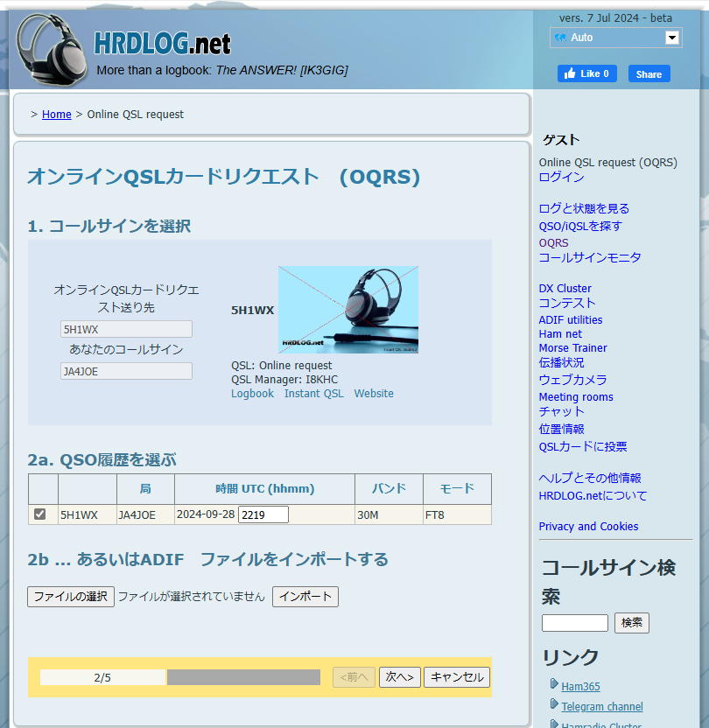Viewport: 709px width, 728px height.
Task: Toggle the checkbox for 5H1WX QSO row
Action: (x=40, y=514)
